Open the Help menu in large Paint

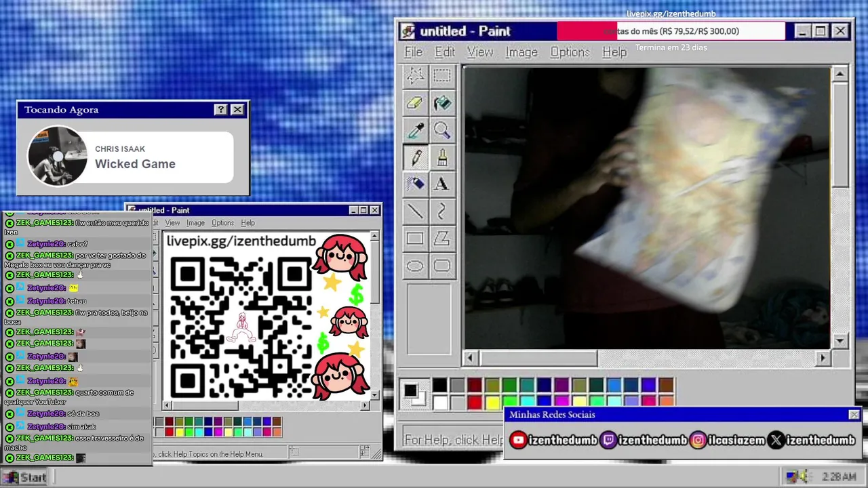click(x=614, y=52)
